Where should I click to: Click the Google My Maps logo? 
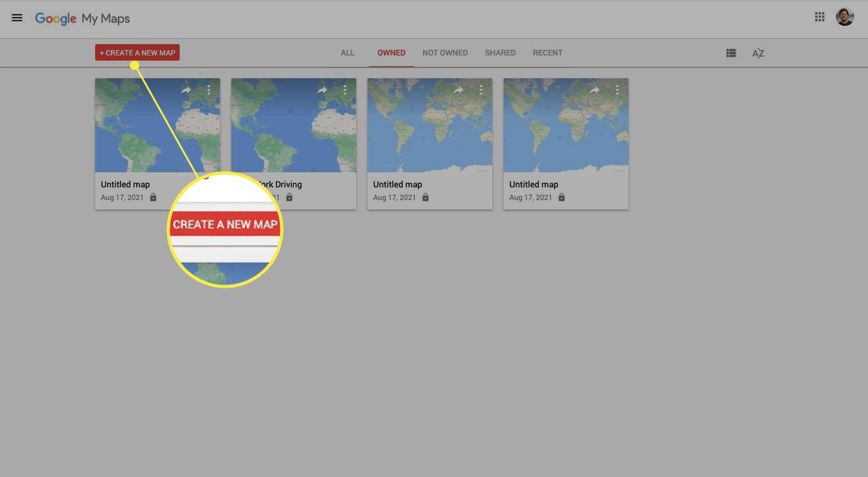click(83, 19)
